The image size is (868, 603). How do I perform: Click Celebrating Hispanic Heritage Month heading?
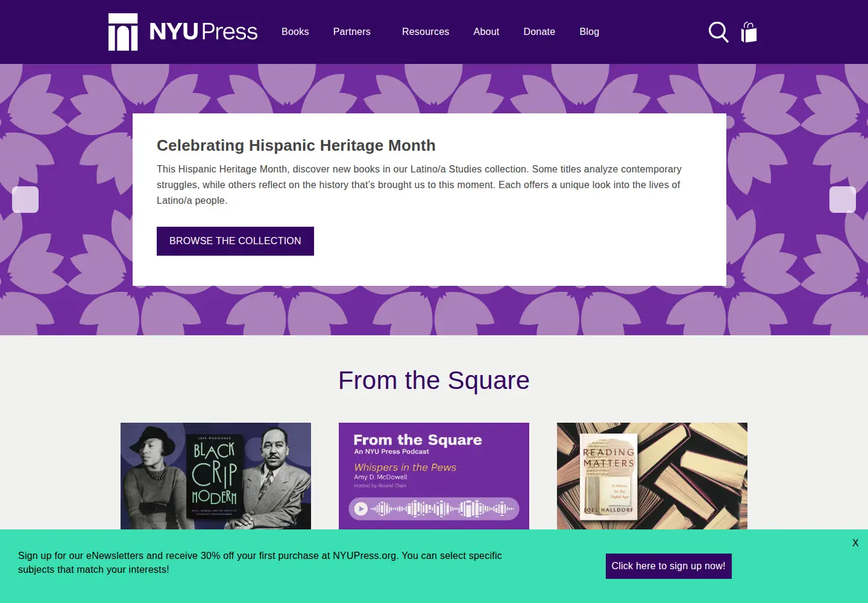[x=296, y=145]
